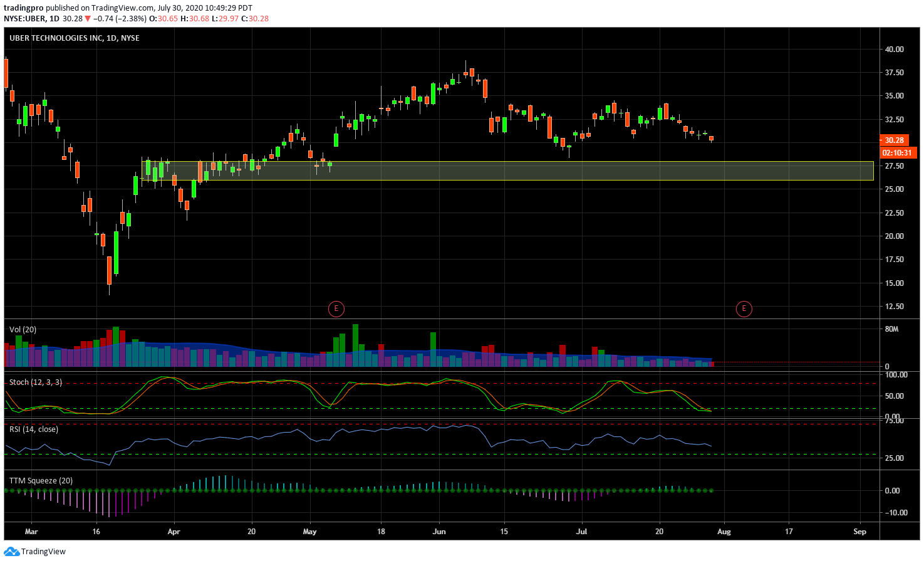Click the 02:10:31 countdown label

coord(898,153)
